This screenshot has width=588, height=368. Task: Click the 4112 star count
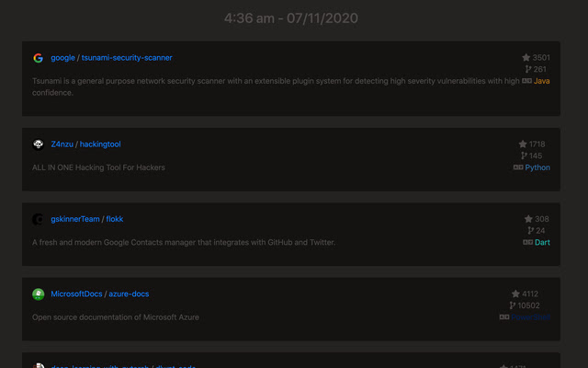530,293
